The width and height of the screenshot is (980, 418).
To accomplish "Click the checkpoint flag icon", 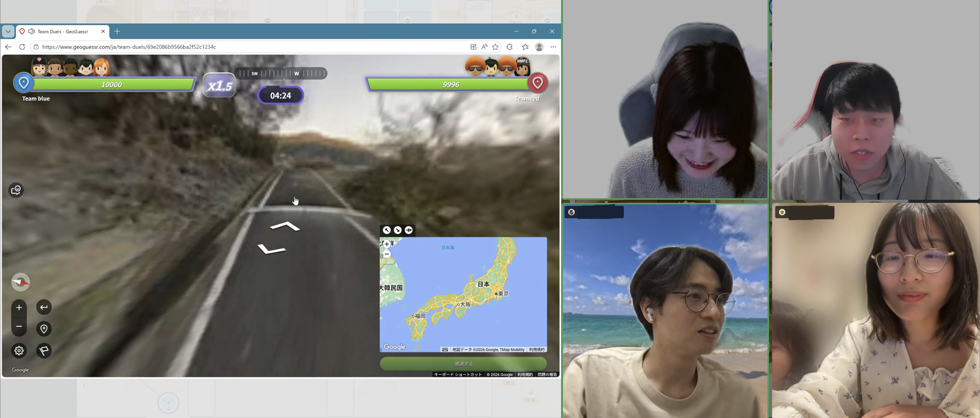I will pyautogui.click(x=44, y=351).
